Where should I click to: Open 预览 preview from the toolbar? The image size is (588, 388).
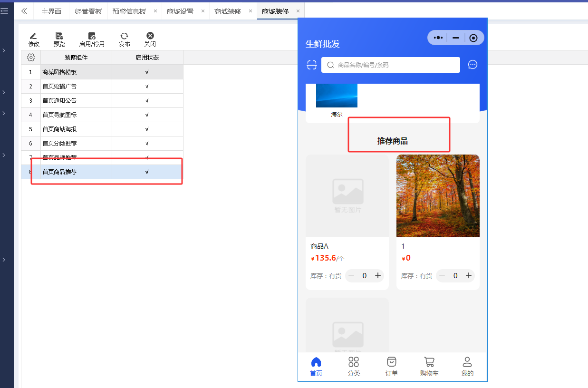tap(59, 36)
